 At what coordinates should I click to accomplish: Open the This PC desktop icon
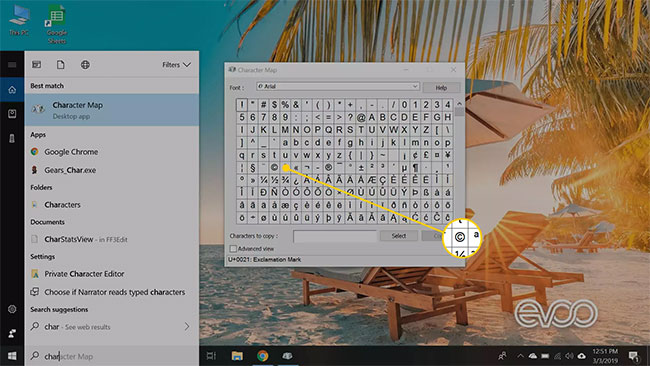(19, 21)
